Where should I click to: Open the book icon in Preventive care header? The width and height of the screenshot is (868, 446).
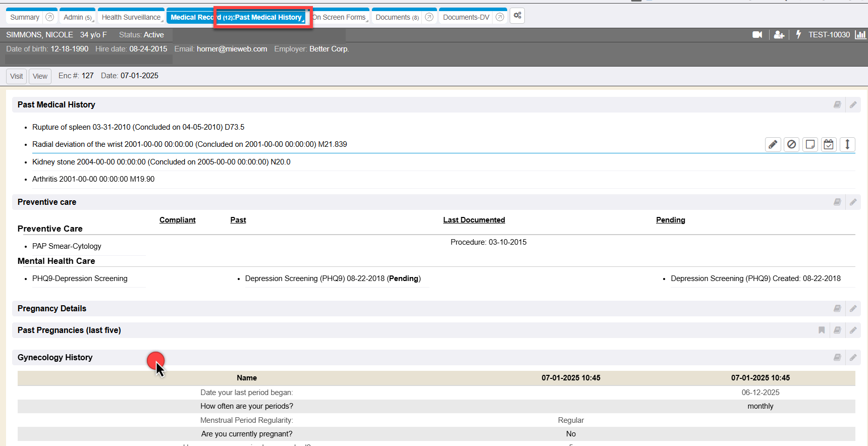pyautogui.click(x=837, y=202)
